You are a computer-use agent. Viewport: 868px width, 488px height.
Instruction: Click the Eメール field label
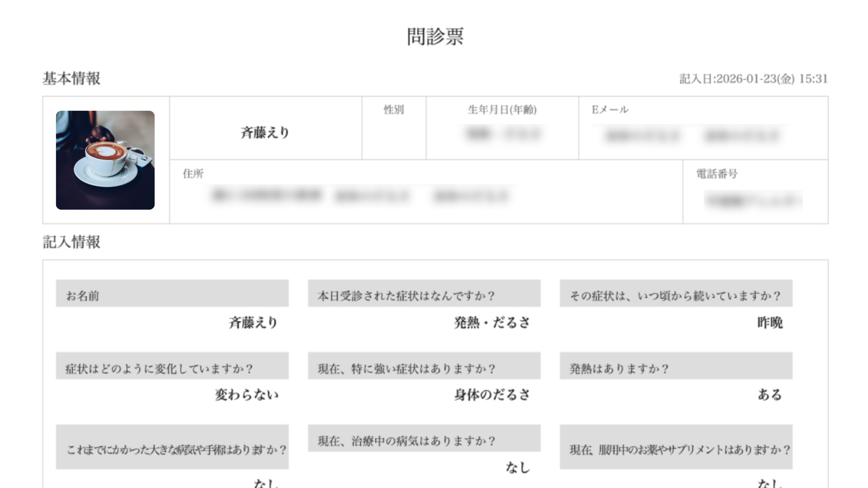(x=610, y=110)
